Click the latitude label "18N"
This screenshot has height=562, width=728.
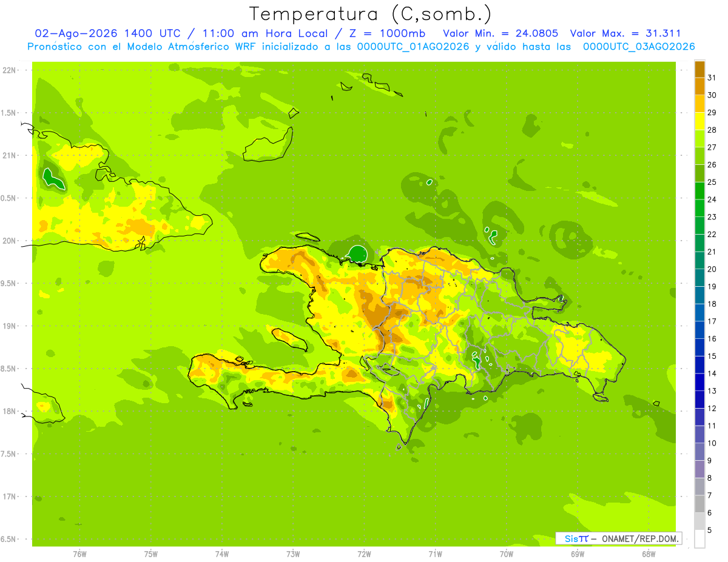click(10, 412)
